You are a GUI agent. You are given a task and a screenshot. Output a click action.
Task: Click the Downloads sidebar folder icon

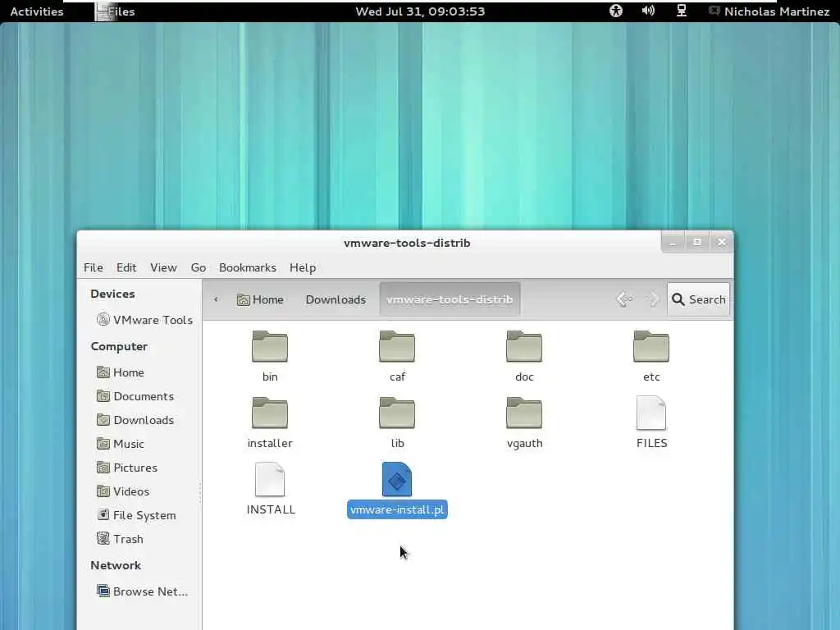tap(103, 419)
